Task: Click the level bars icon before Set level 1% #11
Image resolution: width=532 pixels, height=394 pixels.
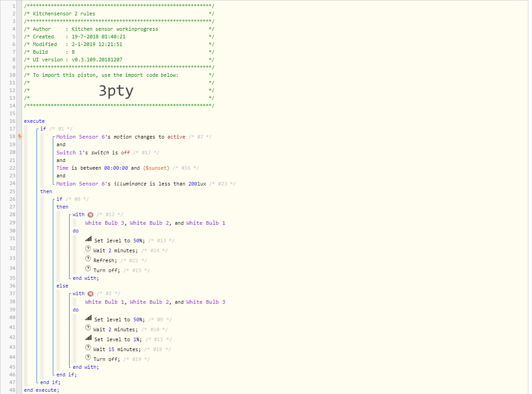Action: point(88,338)
